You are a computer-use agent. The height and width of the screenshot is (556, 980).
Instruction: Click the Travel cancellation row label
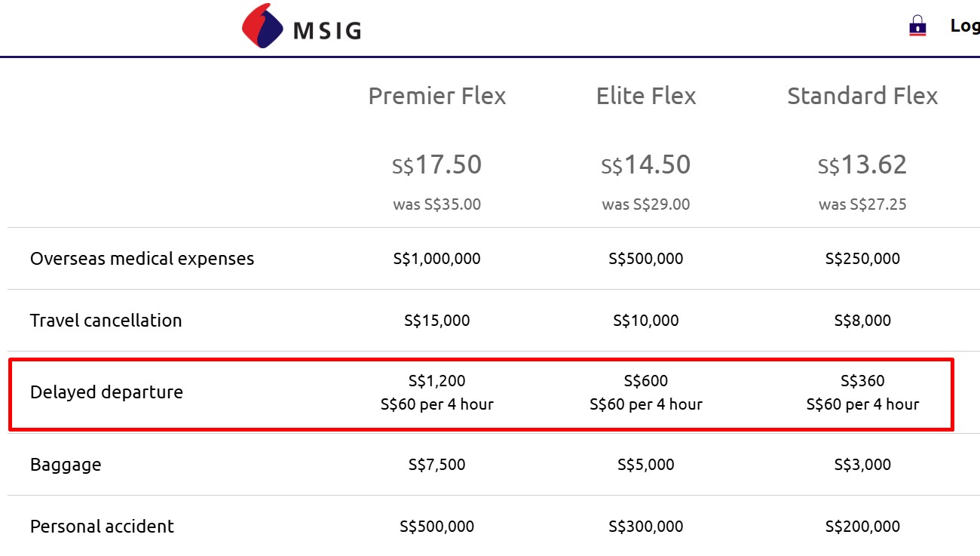click(x=106, y=321)
